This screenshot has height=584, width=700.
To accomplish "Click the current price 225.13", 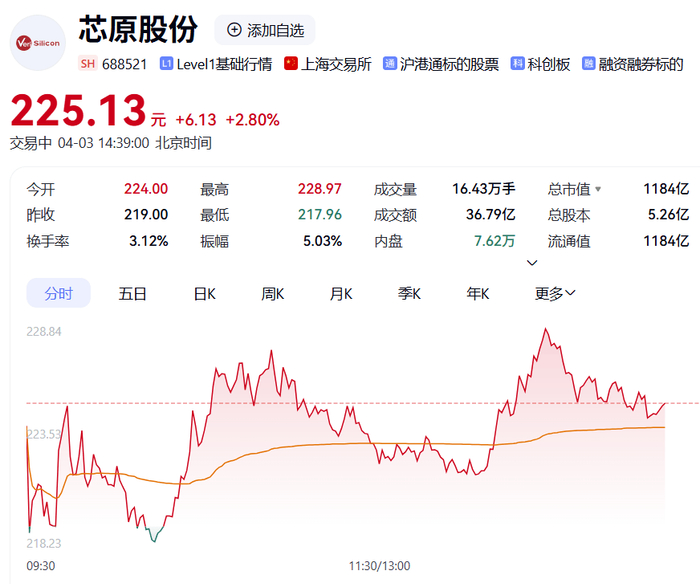I will click(x=79, y=110).
